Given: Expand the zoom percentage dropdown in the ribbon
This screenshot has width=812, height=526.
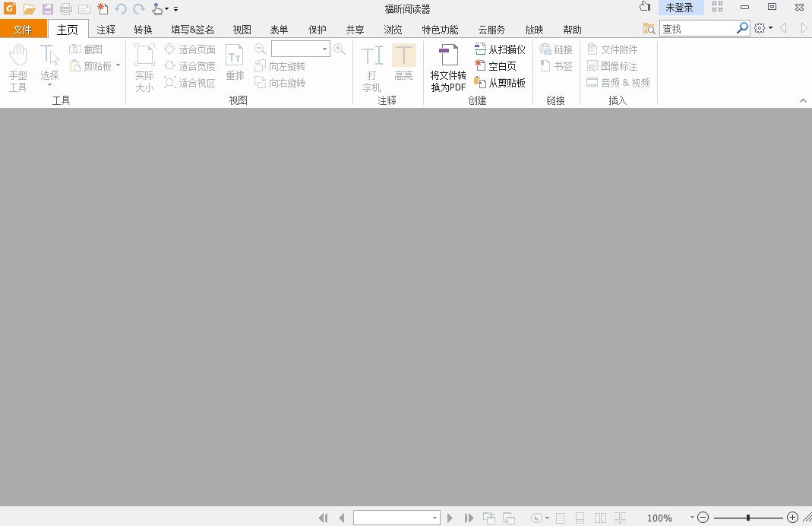Looking at the screenshot, I should pyautogui.click(x=324, y=48).
